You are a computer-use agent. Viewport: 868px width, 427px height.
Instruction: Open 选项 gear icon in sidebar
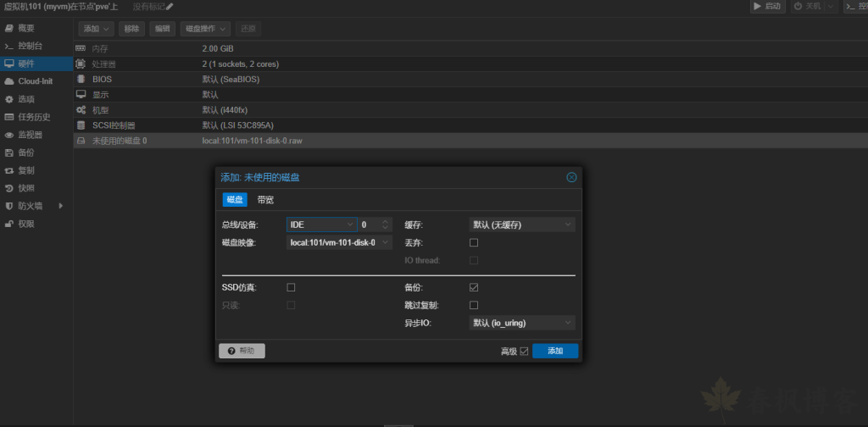click(x=9, y=99)
